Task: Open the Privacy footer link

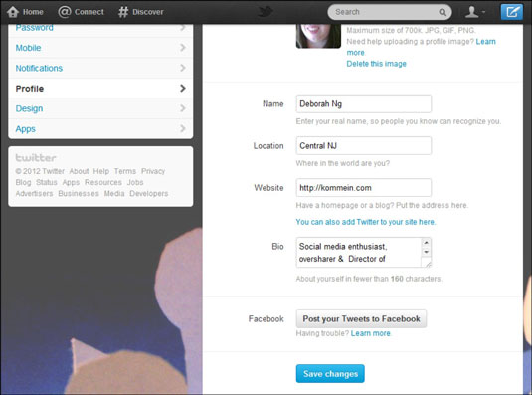Action: (x=153, y=171)
